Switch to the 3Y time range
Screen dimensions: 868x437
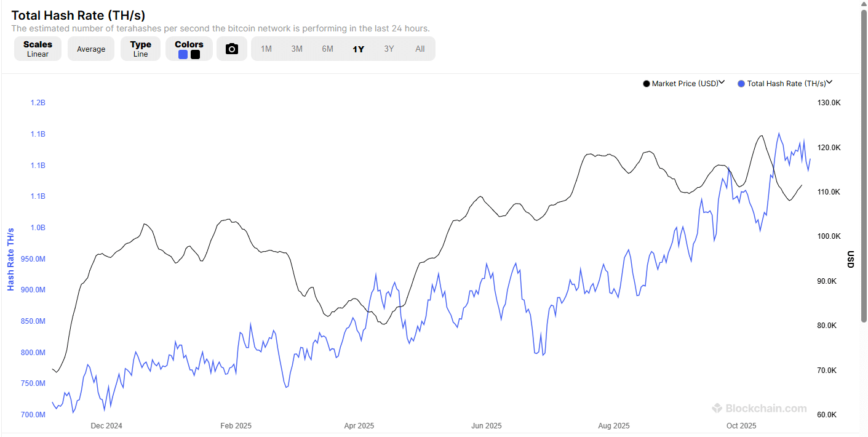tap(389, 49)
